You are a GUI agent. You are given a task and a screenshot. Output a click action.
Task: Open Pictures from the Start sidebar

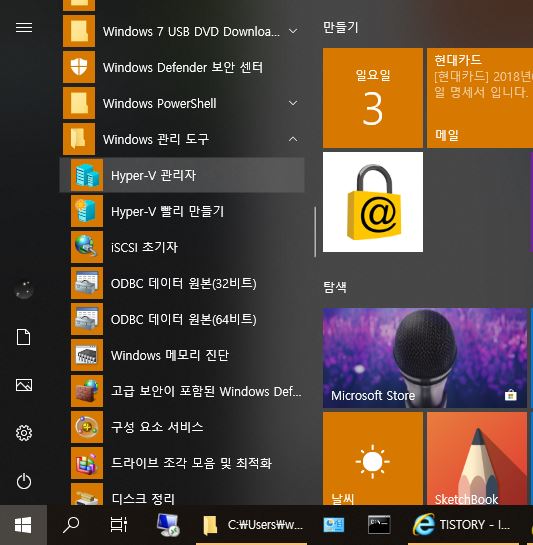[x=24, y=385]
